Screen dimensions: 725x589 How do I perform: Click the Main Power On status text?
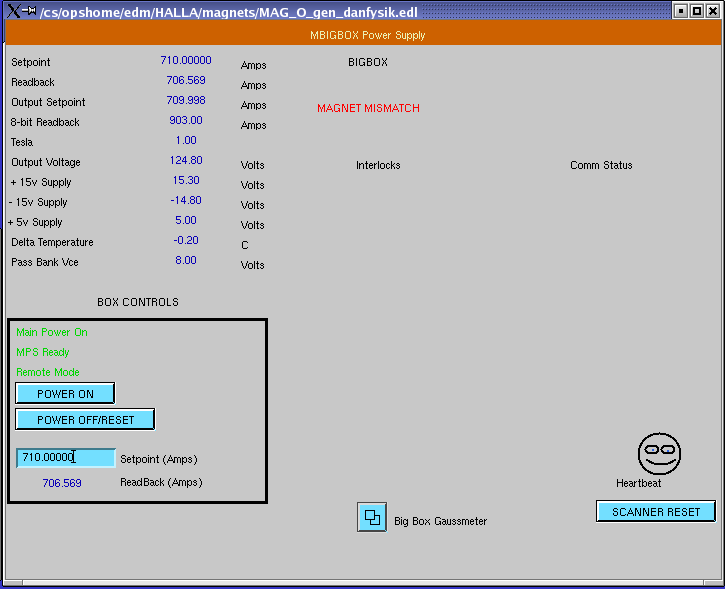click(52, 332)
